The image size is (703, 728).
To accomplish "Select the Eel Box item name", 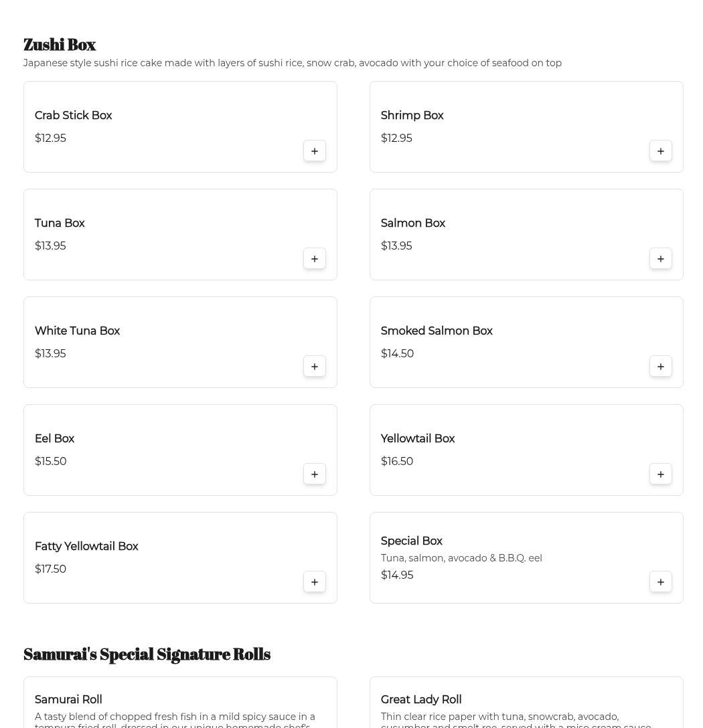I will coord(54,439).
